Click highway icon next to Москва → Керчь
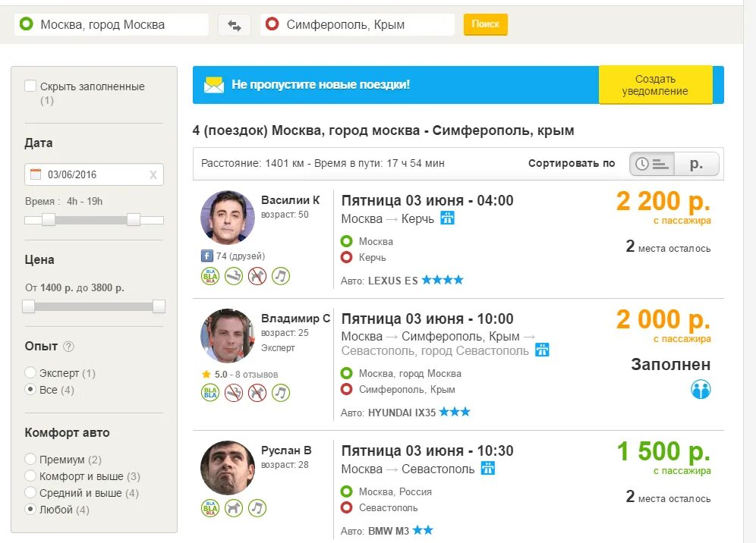The image size is (756, 543). [447, 218]
